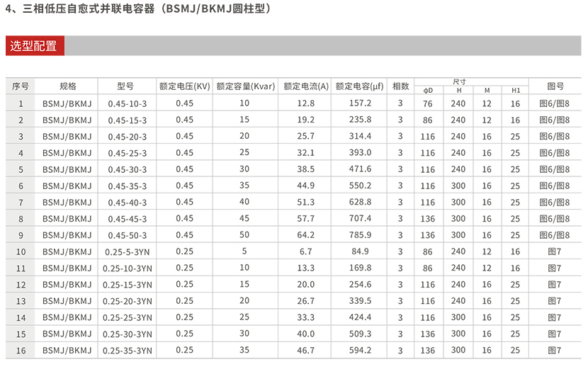Click the red 选型配置 tab label

(x=35, y=46)
